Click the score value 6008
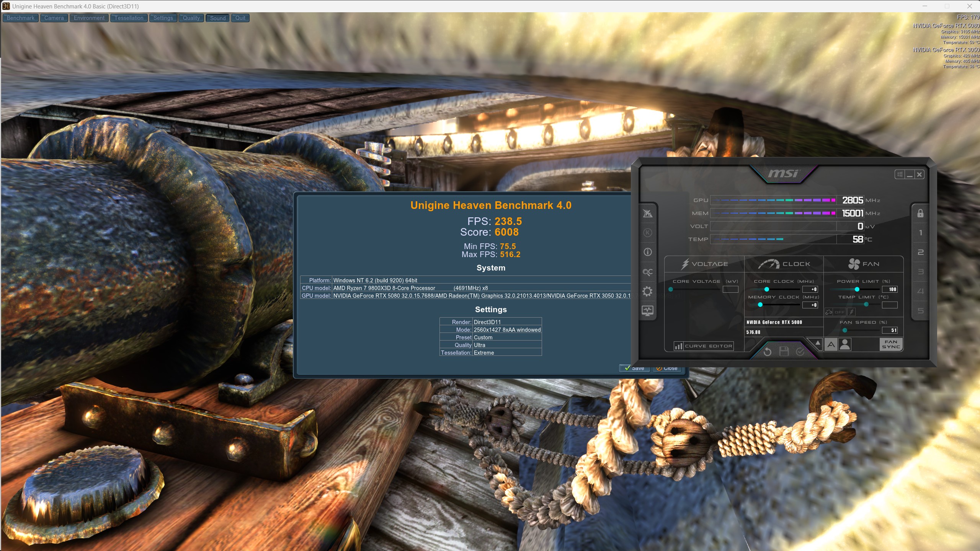The width and height of the screenshot is (980, 551). pos(506,232)
